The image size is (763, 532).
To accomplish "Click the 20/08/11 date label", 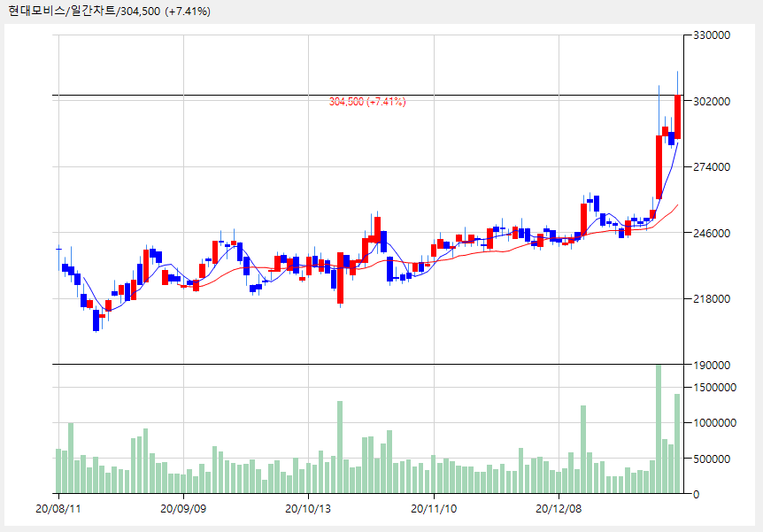I will click(58, 509).
